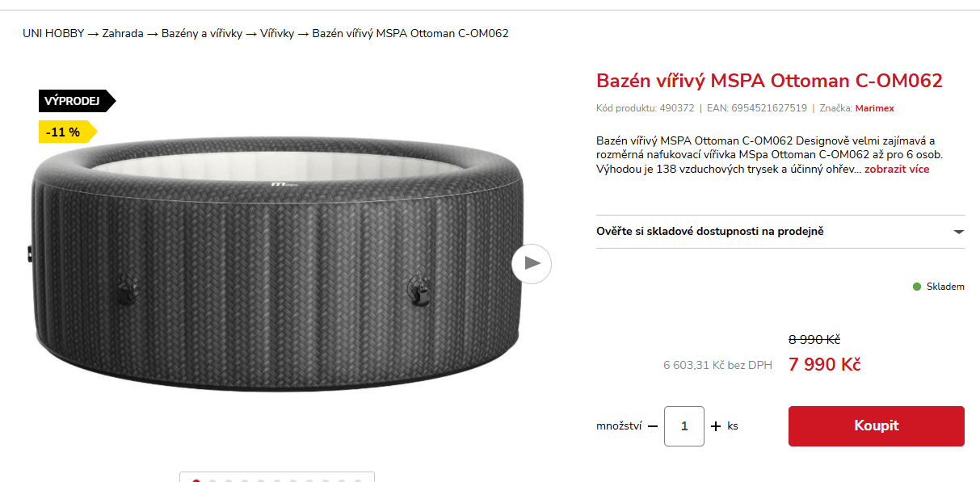Viewport: 980px width, 482px height.
Task: Click the green Skladem availability dot
Action: pyautogui.click(x=917, y=287)
